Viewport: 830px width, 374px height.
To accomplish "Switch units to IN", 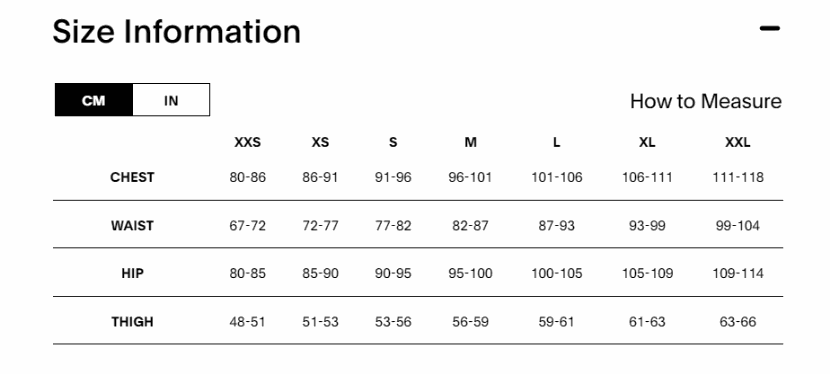I will pos(171,100).
